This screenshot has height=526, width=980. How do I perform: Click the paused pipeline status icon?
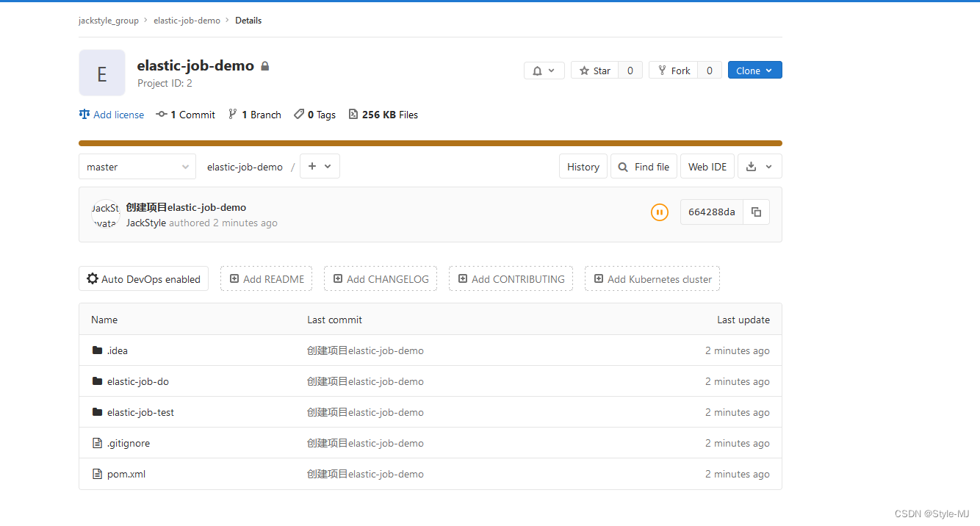(x=660, y=212)
